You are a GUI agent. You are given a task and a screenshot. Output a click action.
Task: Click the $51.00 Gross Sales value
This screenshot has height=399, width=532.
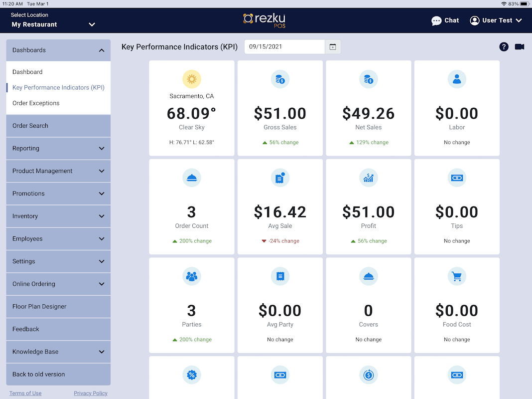coord(280,113)
